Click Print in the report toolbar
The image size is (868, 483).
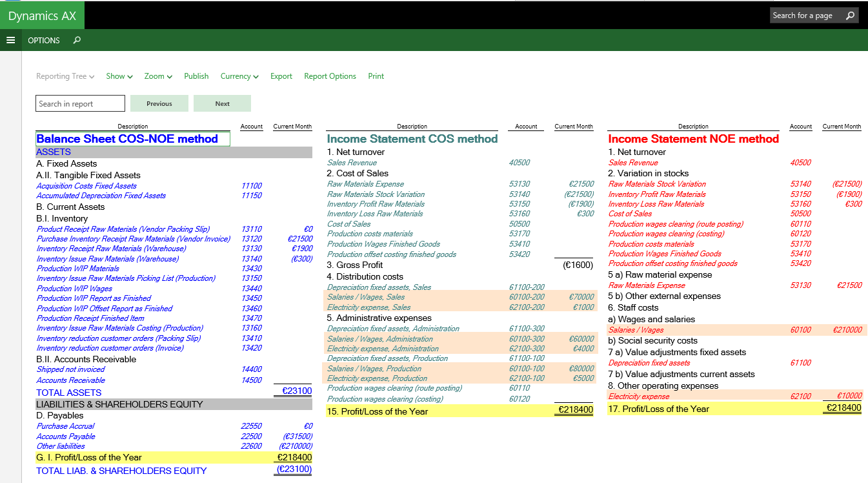[x=376, y=76]
